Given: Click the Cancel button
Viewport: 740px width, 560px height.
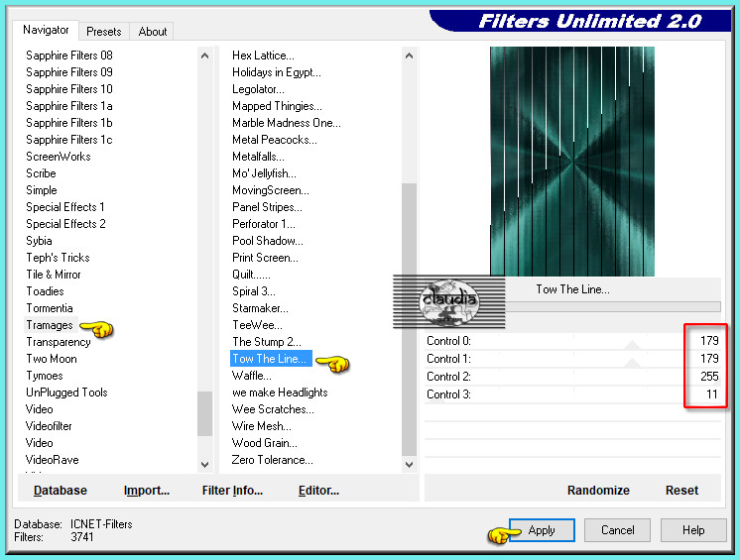Looking at the screenshot, I should coord(617,530).
